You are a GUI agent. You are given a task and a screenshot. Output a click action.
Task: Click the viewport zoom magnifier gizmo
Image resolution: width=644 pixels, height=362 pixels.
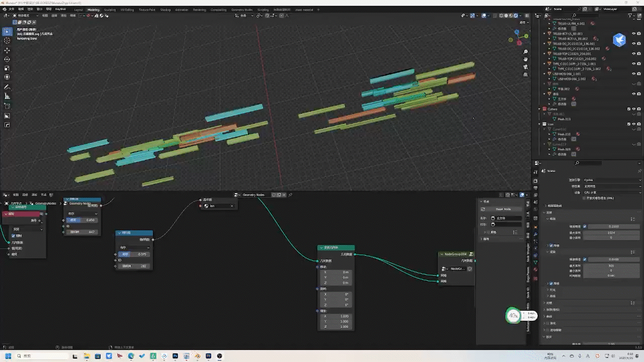pos(526,52)
